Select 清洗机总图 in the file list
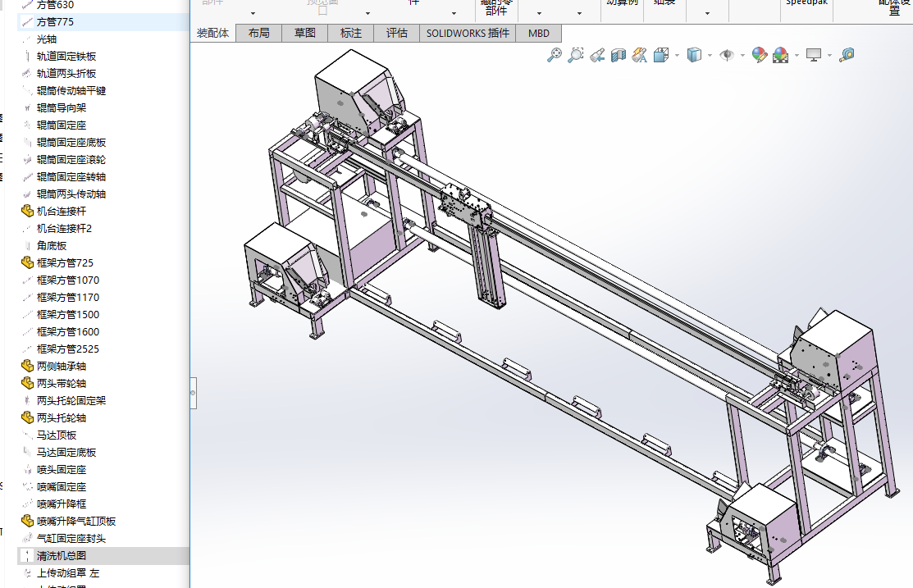This screenshot has height=588, width=913. click(62, 555)
